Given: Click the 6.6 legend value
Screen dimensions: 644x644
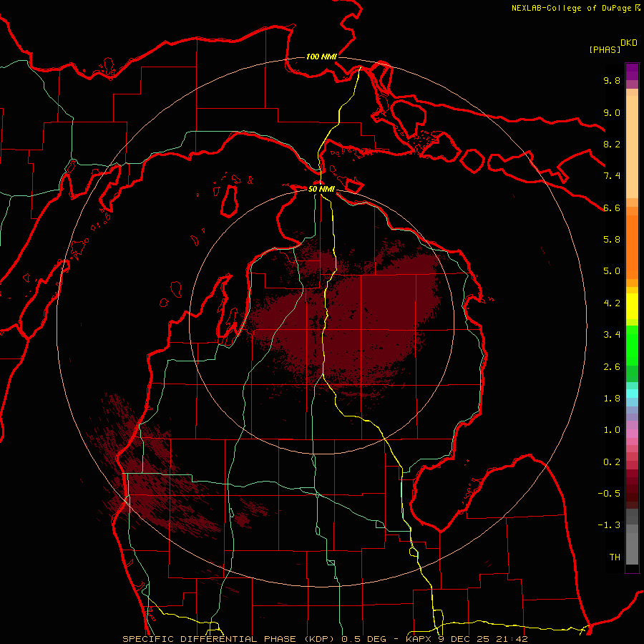Looking at the screenshot, I should [612, 208].
